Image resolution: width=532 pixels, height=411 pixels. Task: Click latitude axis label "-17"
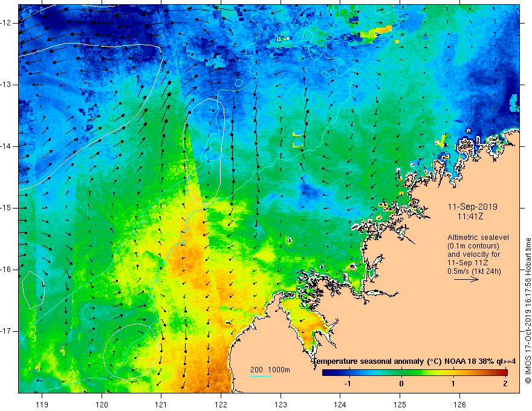[7, 331]
